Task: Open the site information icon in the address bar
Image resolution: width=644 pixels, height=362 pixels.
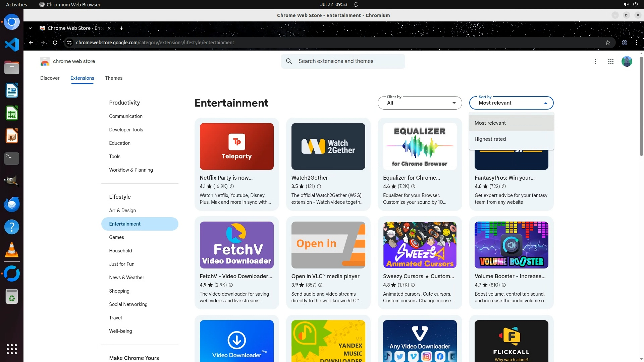Action: [69, 43]
